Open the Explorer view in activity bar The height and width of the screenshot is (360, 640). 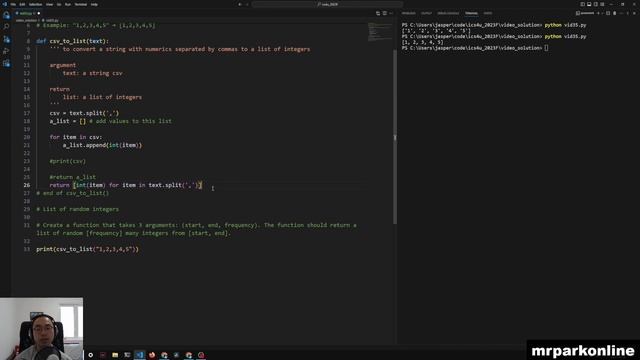(x=6, y=16)
